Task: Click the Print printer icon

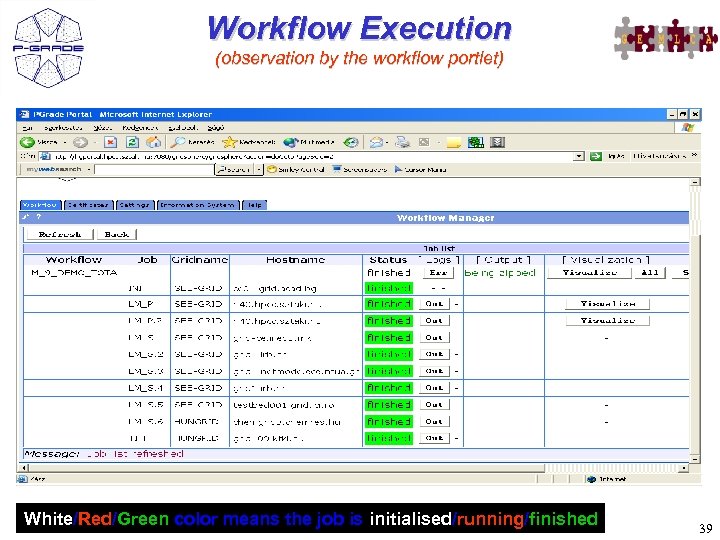Action: tap(403, 142)
